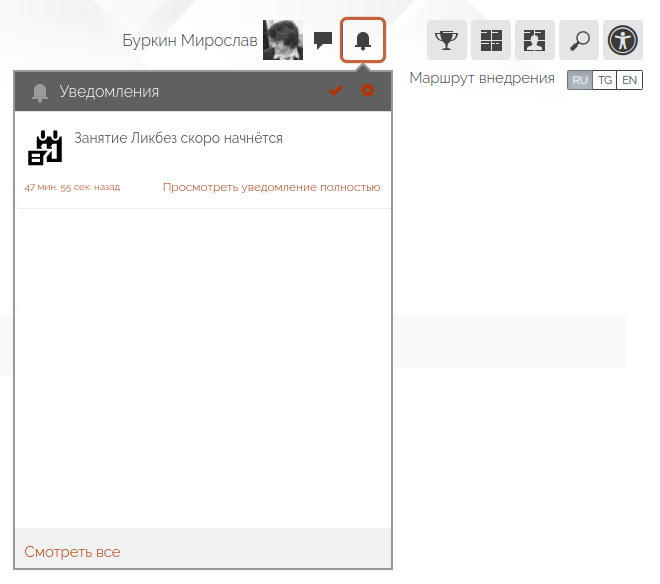Switch language to EN
Image resolution: width=660 pixels, height=584 pixels.
[629, 80]
